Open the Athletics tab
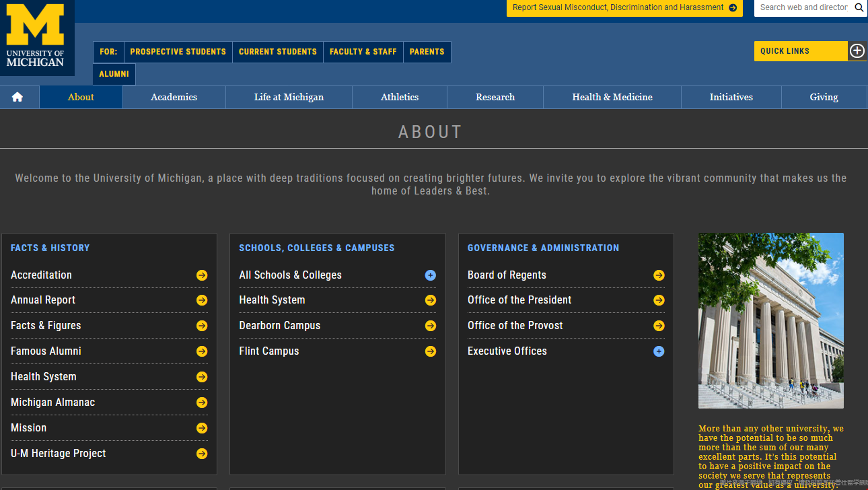Viewport: 868px width, 490px height. coord(400,97)
